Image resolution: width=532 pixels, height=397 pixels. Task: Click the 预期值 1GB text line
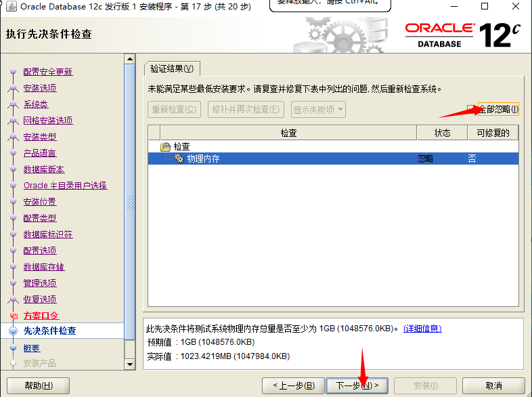pos(201,342)
